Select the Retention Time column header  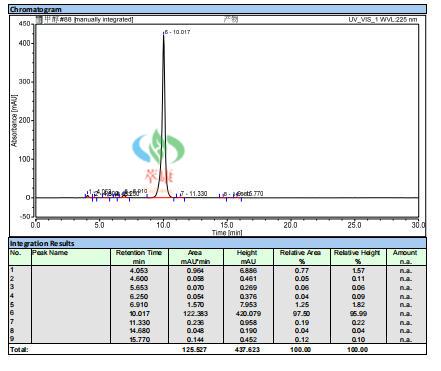[139, 257]
